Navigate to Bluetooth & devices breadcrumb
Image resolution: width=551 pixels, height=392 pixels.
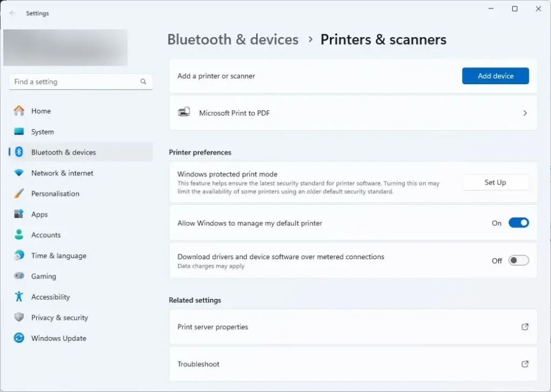pos(232,40)
